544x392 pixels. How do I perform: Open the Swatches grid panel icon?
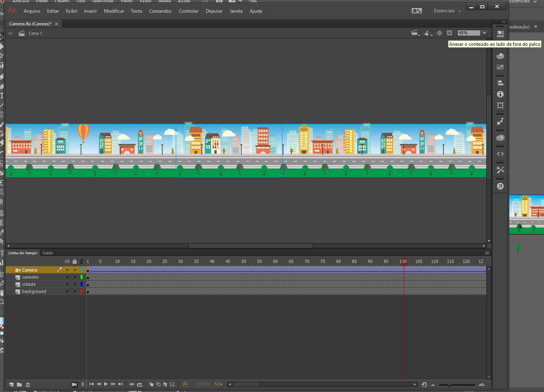[x=500, y=67]
